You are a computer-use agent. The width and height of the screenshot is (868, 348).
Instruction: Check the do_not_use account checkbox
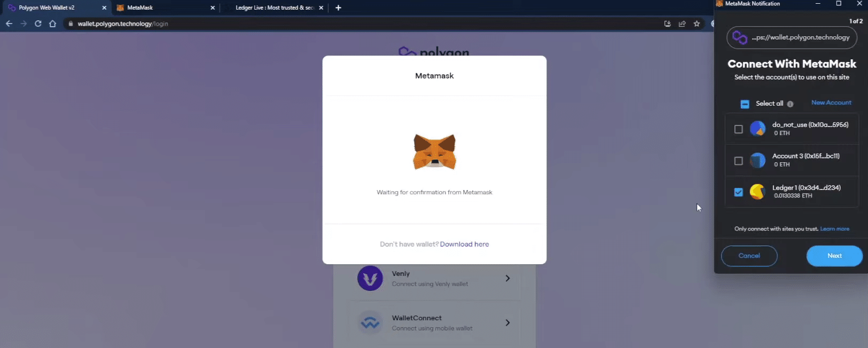[738, 129]
